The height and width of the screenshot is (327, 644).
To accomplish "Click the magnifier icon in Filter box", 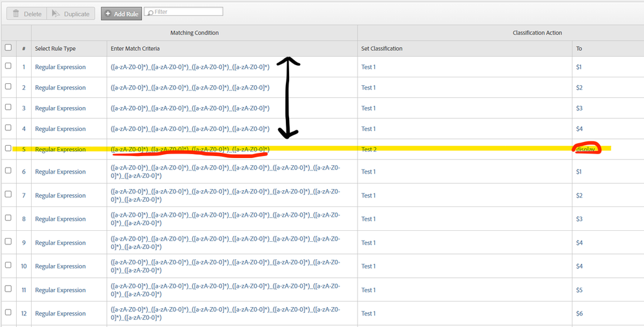I will click(150, 12).
